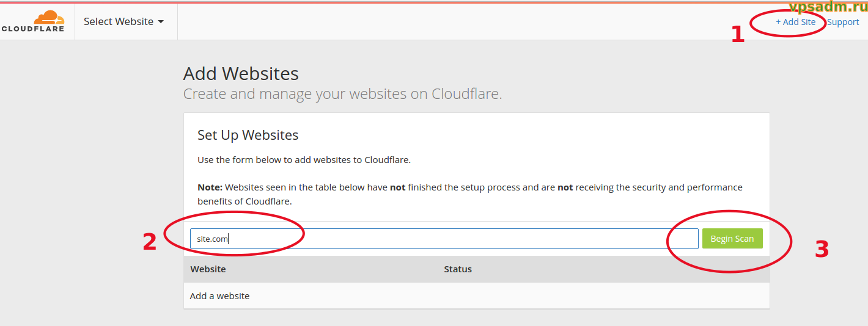Click the + Add Site link
Screen dimensions: 868x326
point(795,22)
